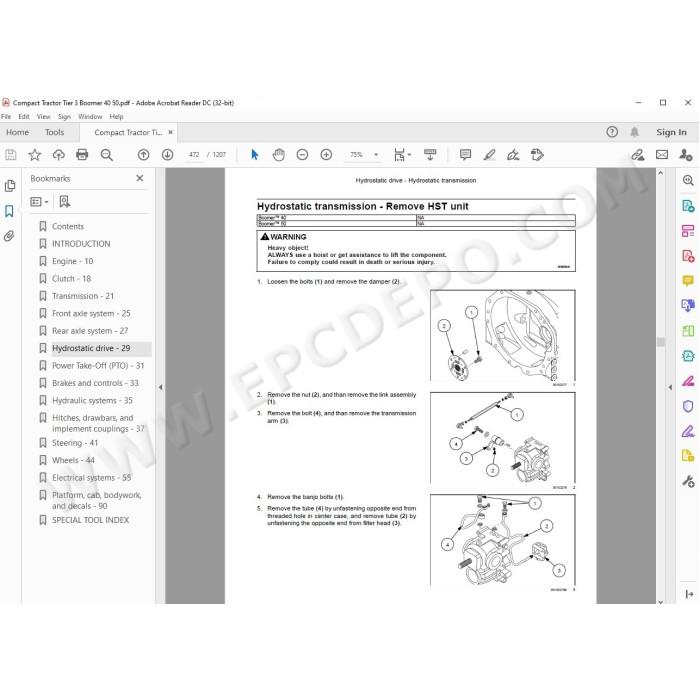
Task: Select Hydrostatic drive - 29 bookmark
Action: coord(91,348)
